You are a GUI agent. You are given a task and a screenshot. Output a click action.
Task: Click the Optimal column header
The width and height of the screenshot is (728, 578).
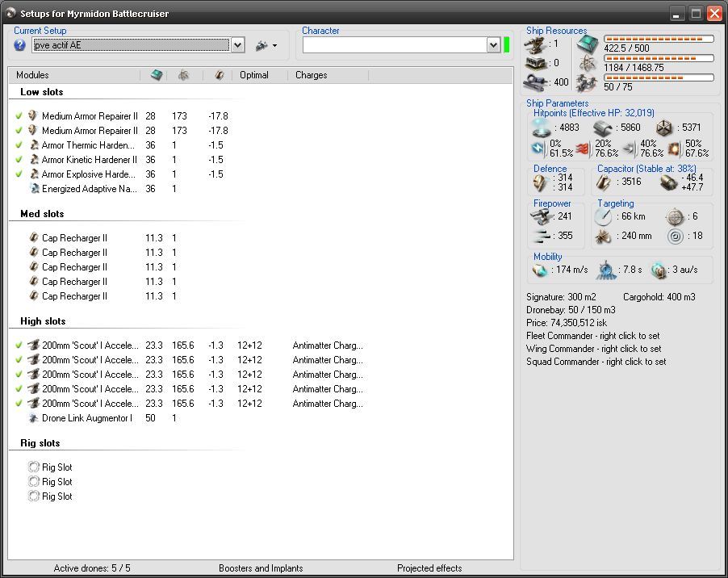254,75
